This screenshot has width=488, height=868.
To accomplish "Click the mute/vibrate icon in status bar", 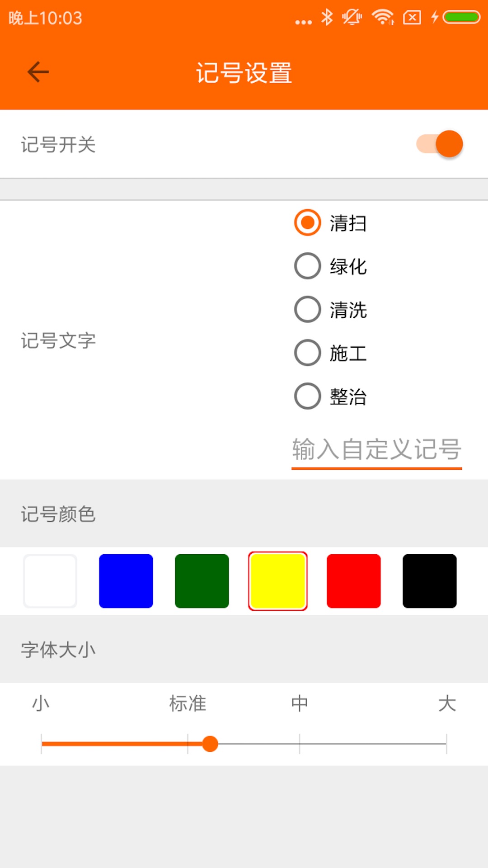I will coord(352,17).
